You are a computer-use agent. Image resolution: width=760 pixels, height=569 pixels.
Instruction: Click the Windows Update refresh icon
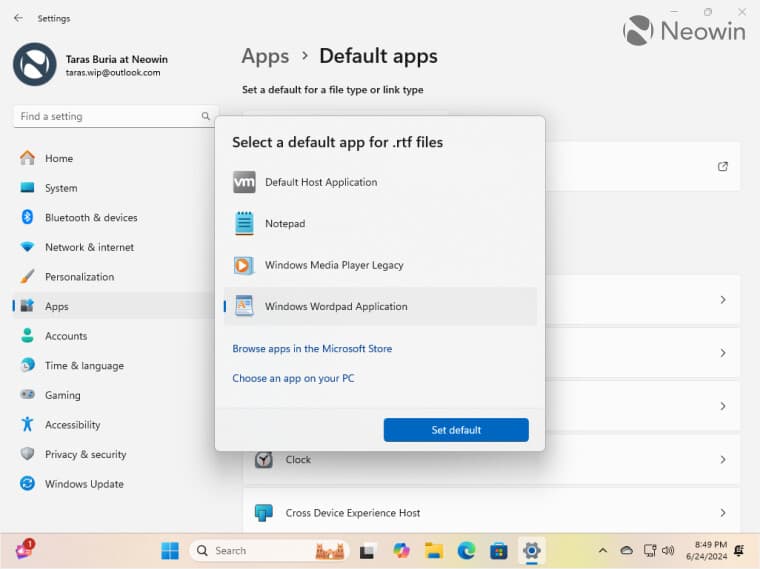(28, 483)
